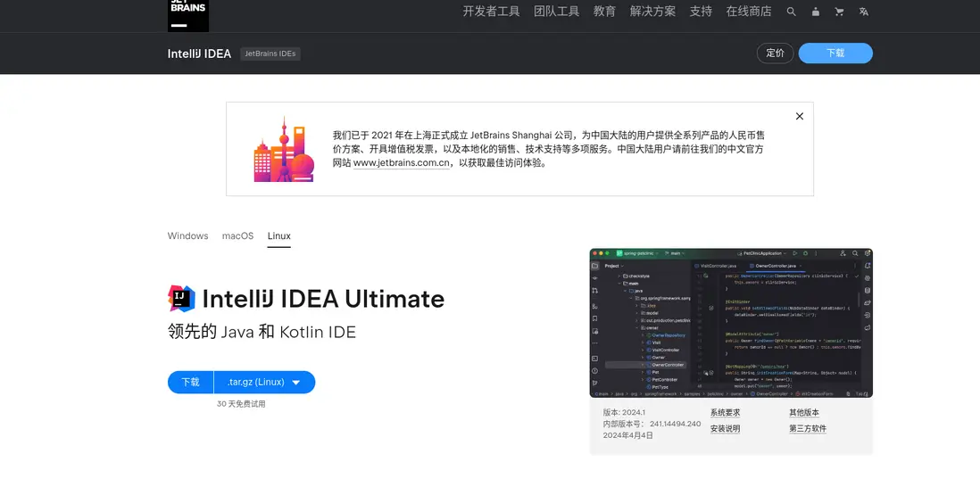Click the date 2024年4月4日
Screen dimensions: 980x495
click(x=628, y=435)
